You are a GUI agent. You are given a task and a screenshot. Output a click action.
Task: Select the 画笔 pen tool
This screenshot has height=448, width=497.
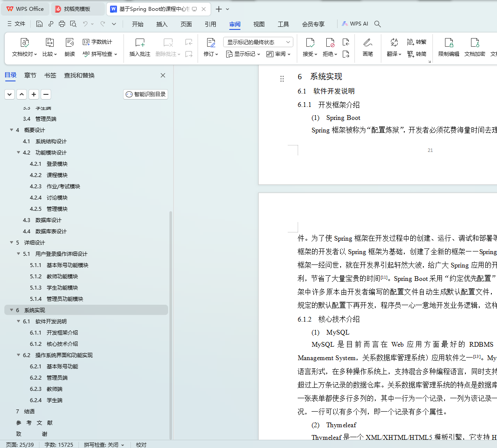click(368, 48)
